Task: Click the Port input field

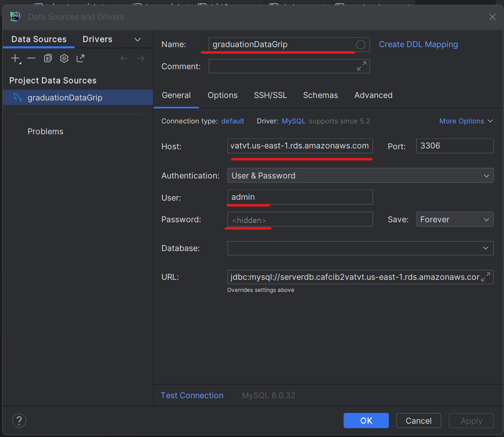Action: coord(455,146)
